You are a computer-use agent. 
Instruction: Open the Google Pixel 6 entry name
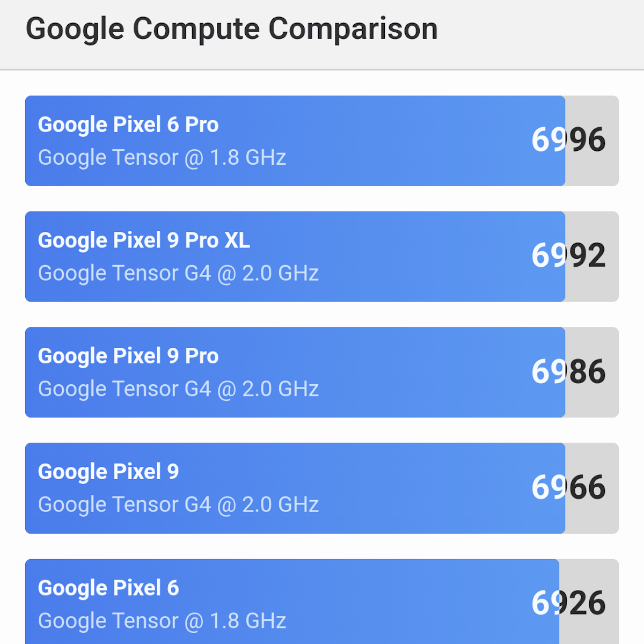pos(108,588)
